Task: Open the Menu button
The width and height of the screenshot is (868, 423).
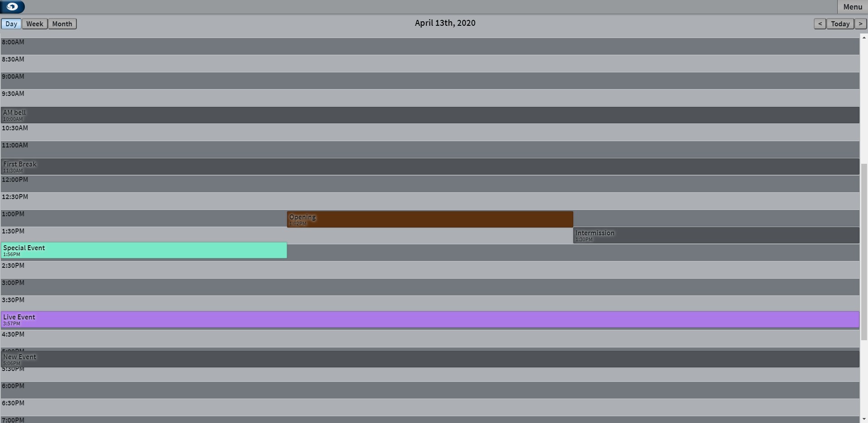Action: pyautogui.click(x=852, y=7)
